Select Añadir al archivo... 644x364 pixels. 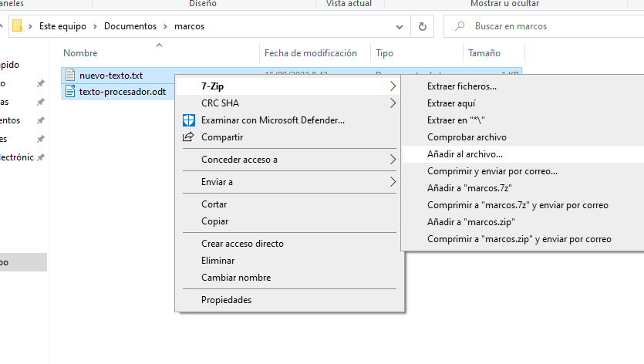click(x=523, y=154)
